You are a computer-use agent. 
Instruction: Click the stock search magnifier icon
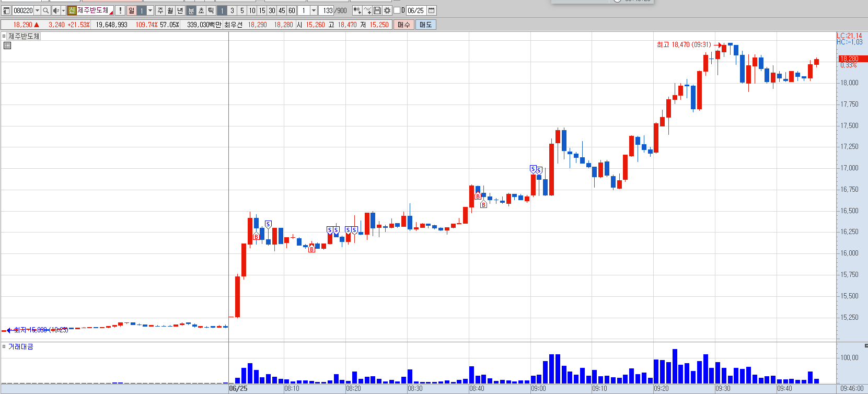click(45, 10)
